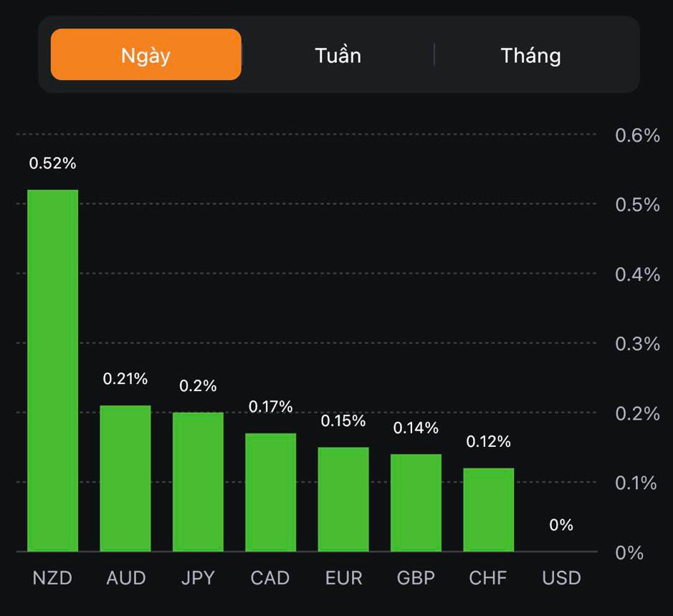The height and width of the screenshot is (616, 673).
Task: Select the Ngày tab
Action: tap(146, 54)
